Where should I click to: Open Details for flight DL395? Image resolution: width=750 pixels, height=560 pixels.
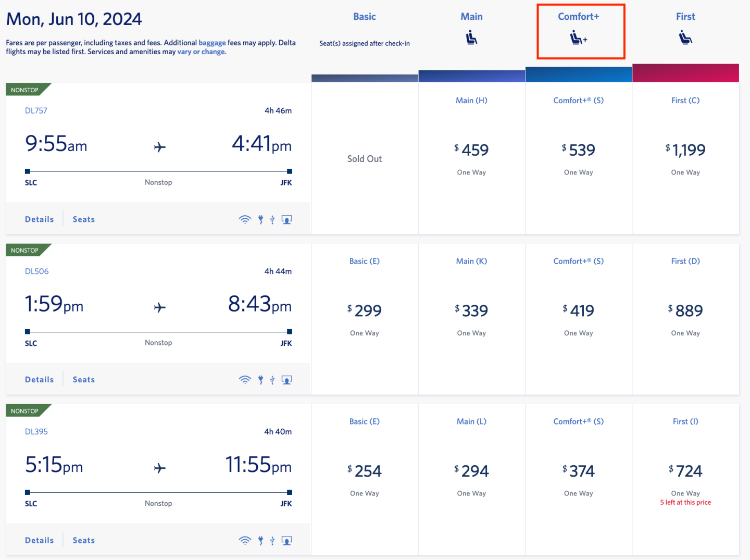pos(39,540)
